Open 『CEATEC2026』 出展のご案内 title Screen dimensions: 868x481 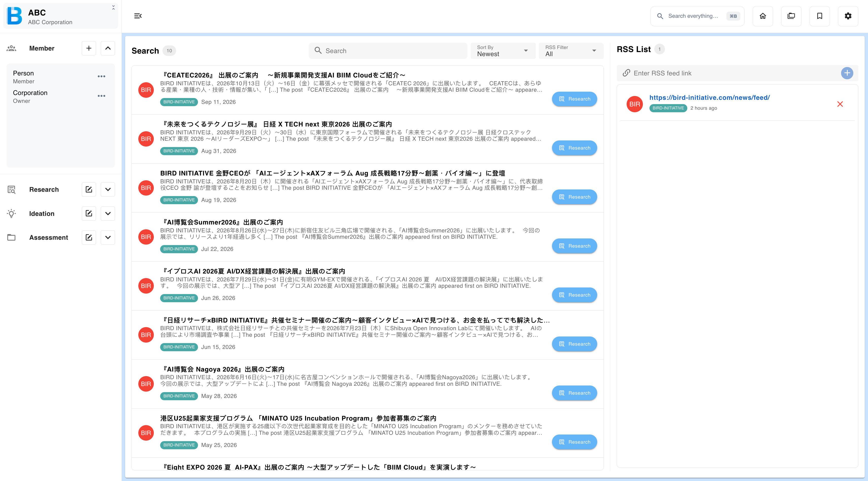[x=282, y=75]
